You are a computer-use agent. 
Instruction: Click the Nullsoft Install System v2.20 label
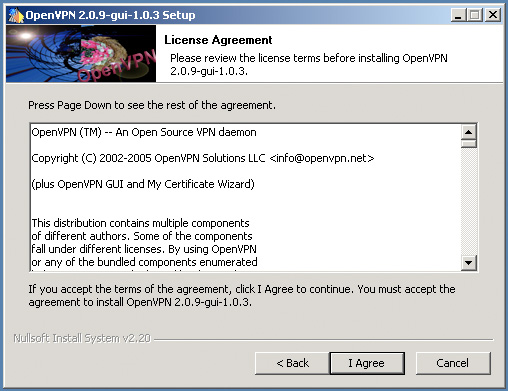pos(82,338)
